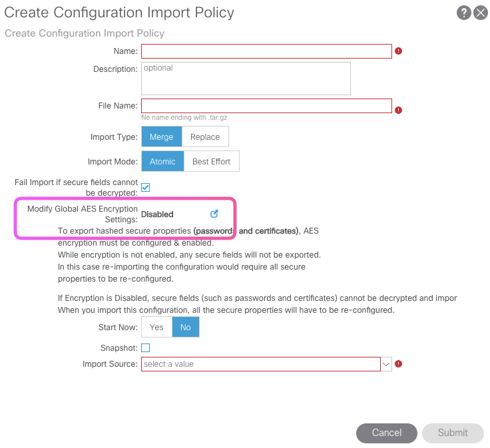Uncheck Fail Import if secure fields checkbox

coord(146,187)
